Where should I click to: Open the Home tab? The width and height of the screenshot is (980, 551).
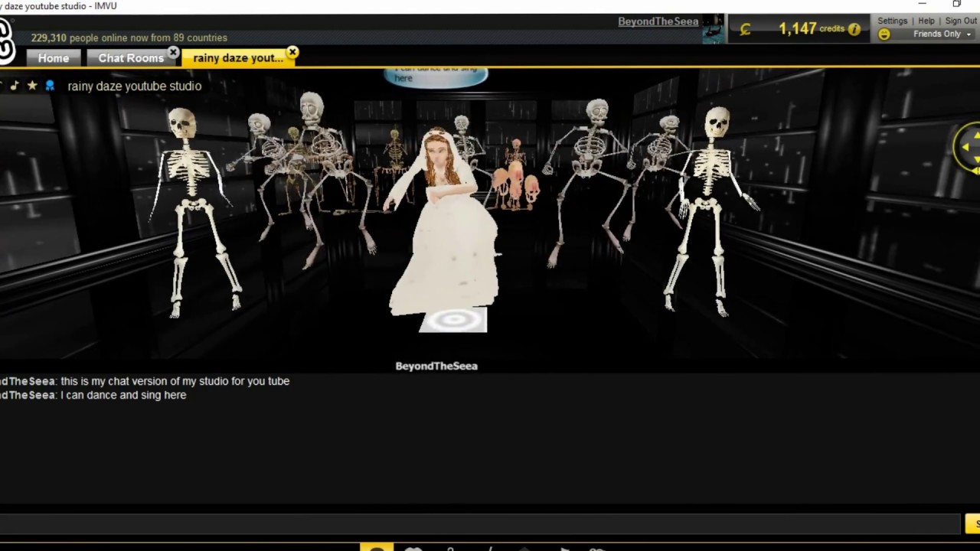click(x=53, y=58)
